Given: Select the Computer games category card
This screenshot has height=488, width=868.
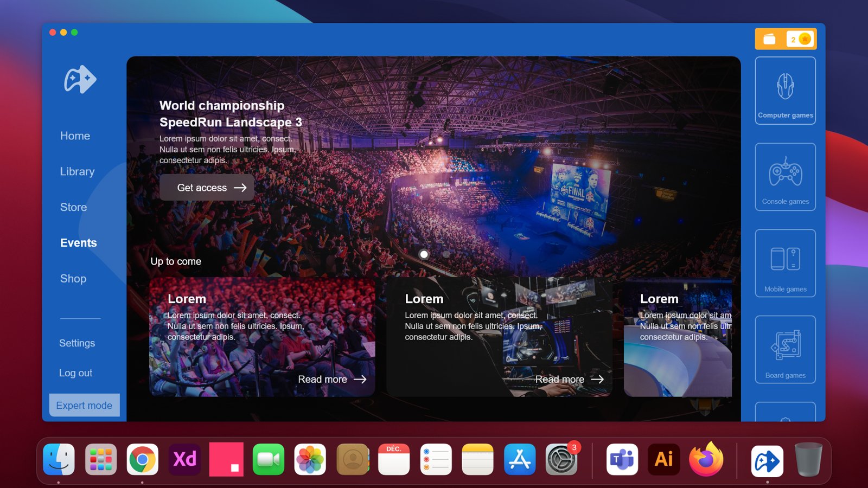Looking at the screenshot, I should (785, 91).
